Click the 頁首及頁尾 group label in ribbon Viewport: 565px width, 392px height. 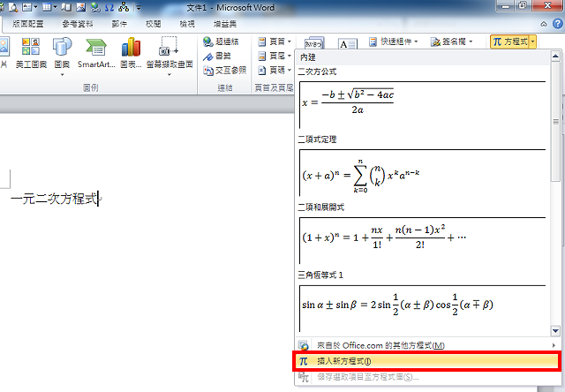(274, 88)
